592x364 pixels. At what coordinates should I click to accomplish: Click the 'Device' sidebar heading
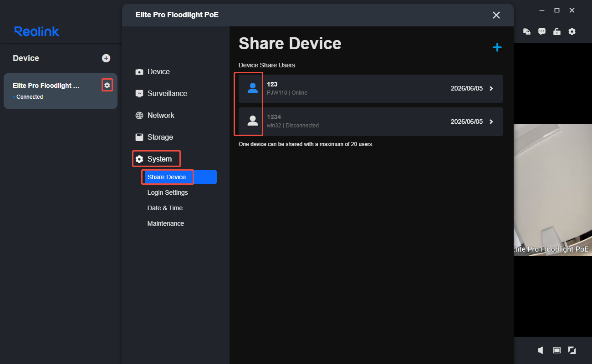pos(26,58)
